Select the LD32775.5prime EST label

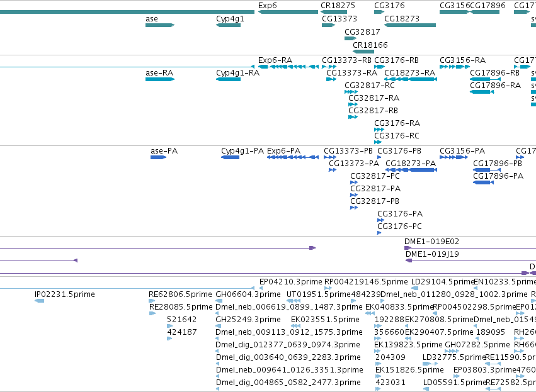pos(454,357)
